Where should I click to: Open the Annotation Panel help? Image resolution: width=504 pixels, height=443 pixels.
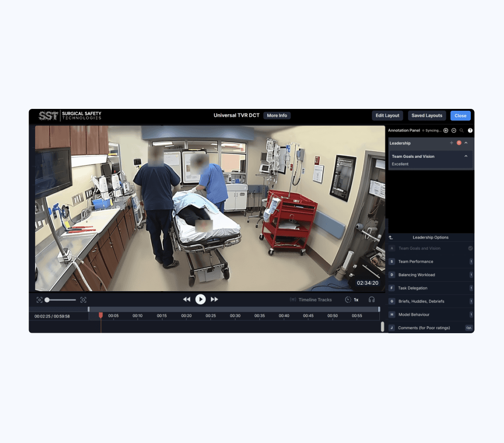pos(470,131)
